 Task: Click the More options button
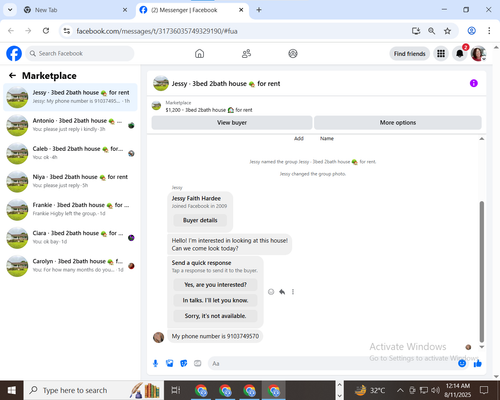398,123
